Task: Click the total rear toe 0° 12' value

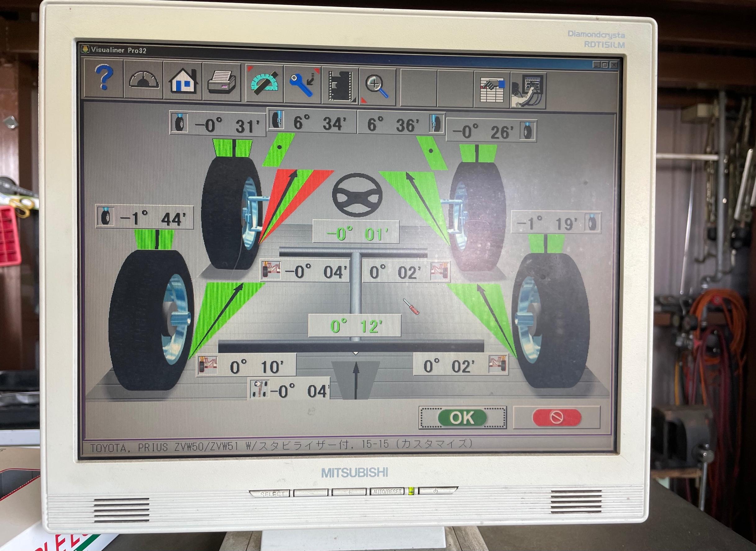Action: coord(355,326)
